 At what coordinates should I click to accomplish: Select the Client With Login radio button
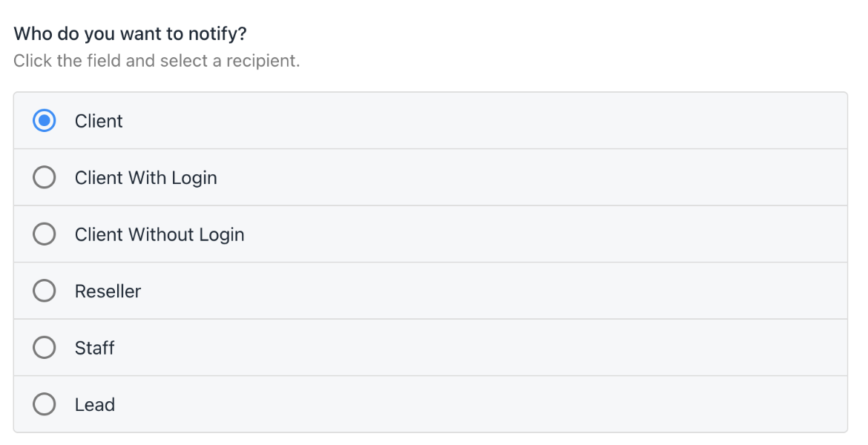pos(45,177)
